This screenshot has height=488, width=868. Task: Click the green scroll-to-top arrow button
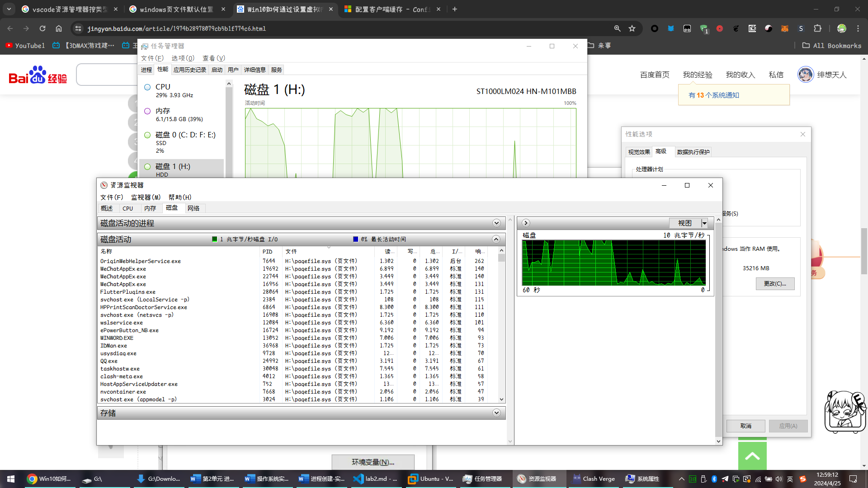[752, 456]
